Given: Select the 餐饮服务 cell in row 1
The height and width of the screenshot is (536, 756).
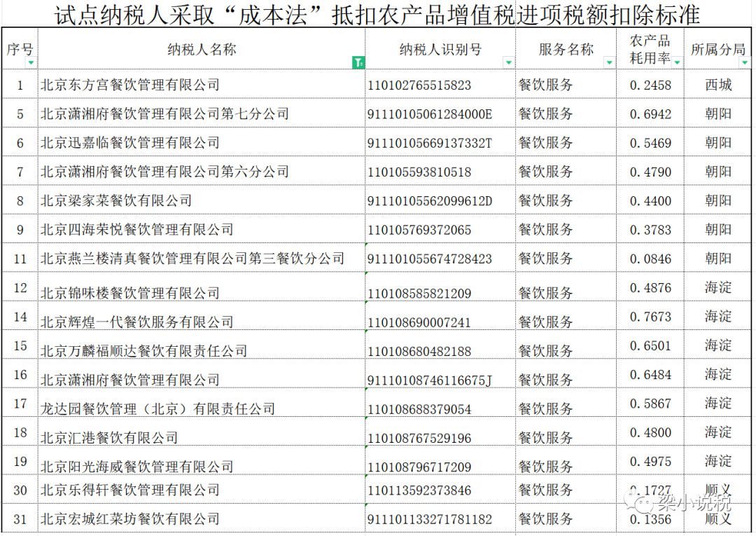Looking at the screenshot, I should pos(566,84).
